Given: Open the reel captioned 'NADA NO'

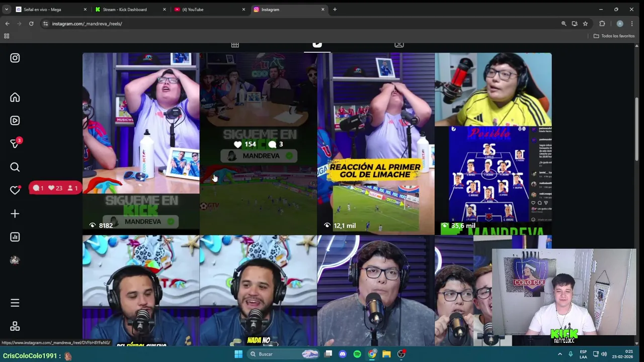Looking at the screenshot, I should 258,291.
